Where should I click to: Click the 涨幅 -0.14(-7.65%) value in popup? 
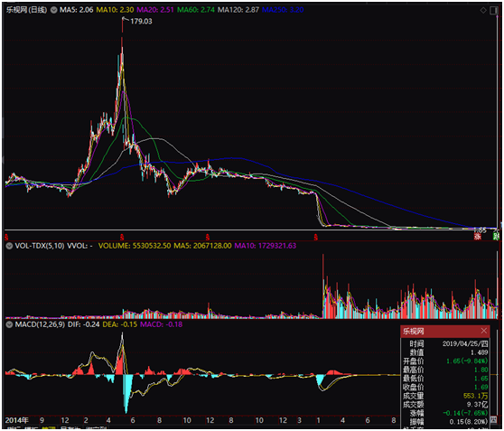coord(465,413)
